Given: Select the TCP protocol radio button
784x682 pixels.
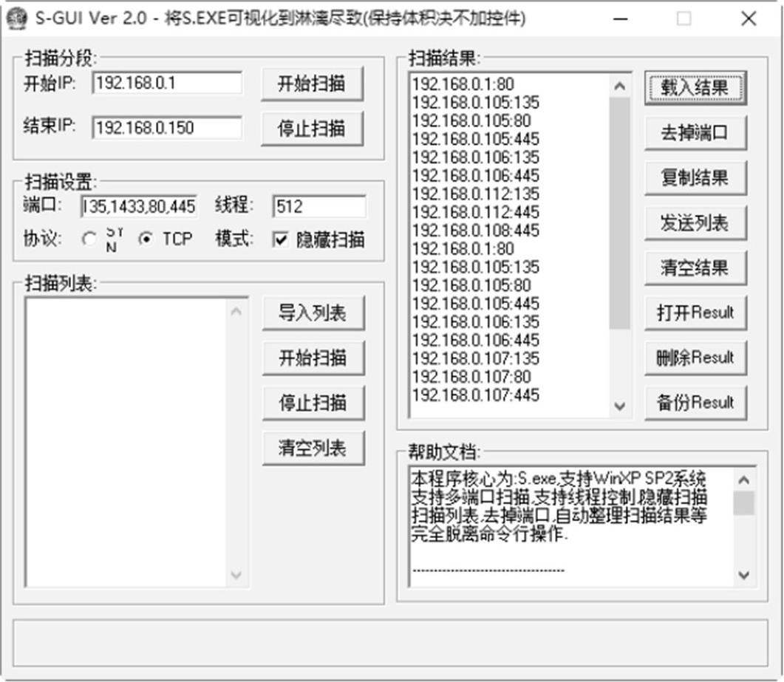Looking at the screenshot, I should coord(146,239).
